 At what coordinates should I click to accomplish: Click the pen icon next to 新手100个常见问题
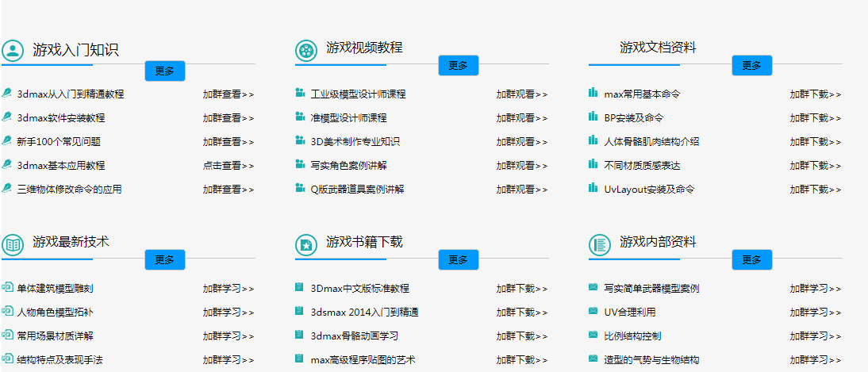point(6,140)
